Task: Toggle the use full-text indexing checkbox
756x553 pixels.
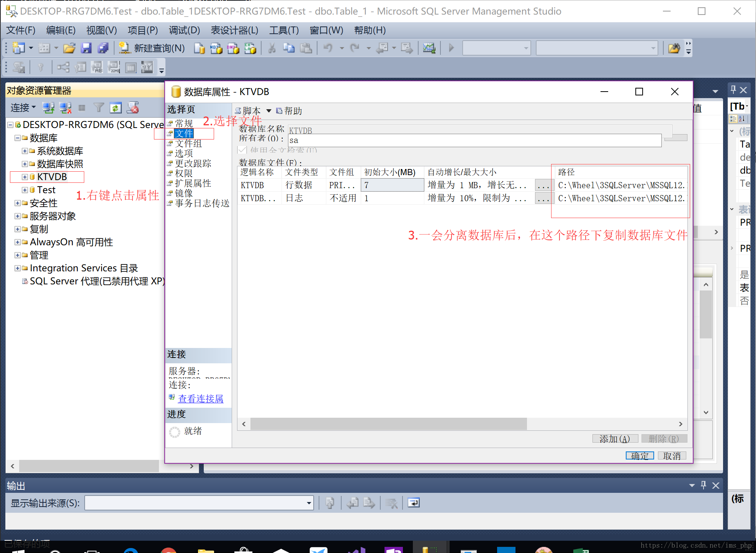Action: pyautogui.click(x=242, y=150)
